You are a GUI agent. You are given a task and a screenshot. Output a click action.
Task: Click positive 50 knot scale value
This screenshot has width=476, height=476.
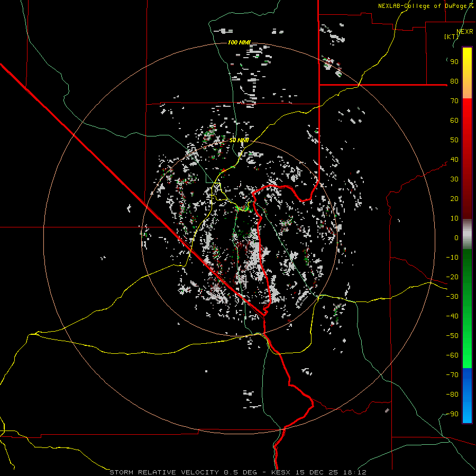[x=454, y=140]
